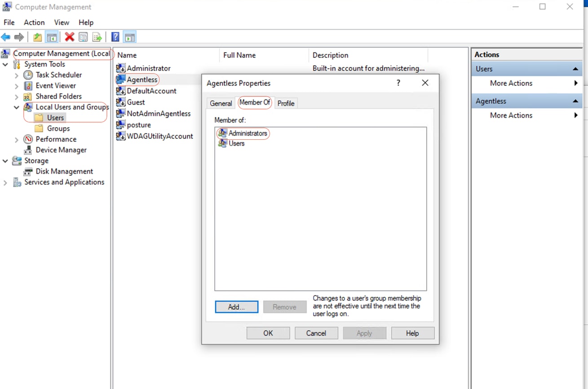The image size is (588, 389).
Task: Open the File menu
Action: coord(9,22)
